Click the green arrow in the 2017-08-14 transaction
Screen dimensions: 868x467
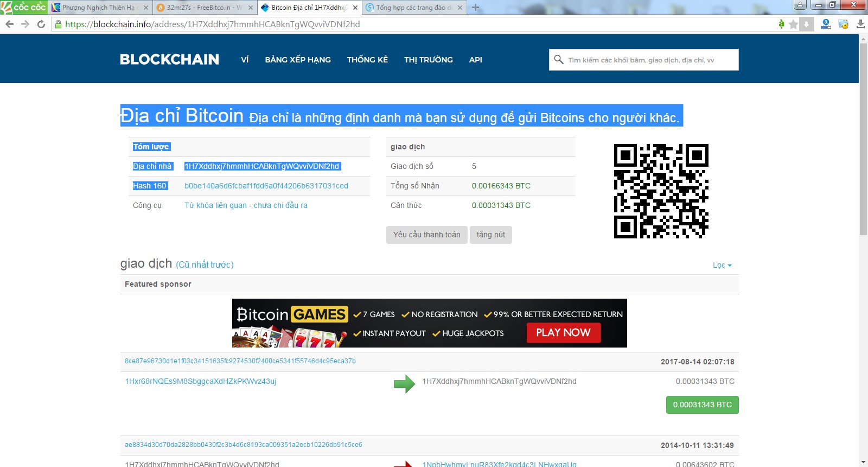click(x=404, y=383)
